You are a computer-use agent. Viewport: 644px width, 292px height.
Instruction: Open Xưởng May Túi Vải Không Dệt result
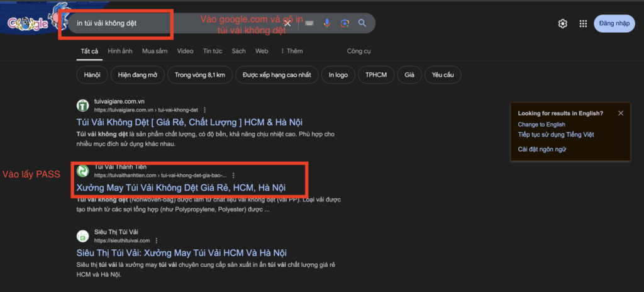[180, 188]
